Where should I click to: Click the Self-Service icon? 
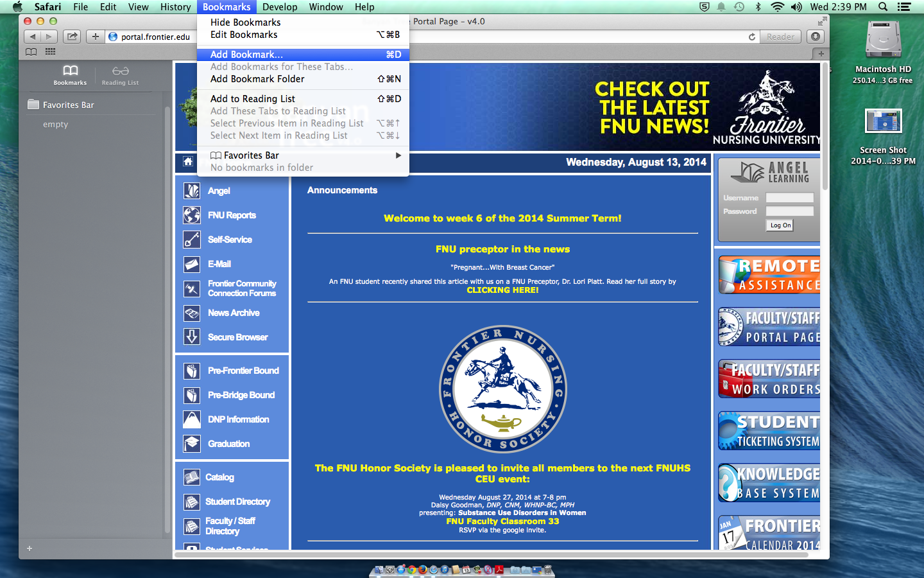point(191,240)
